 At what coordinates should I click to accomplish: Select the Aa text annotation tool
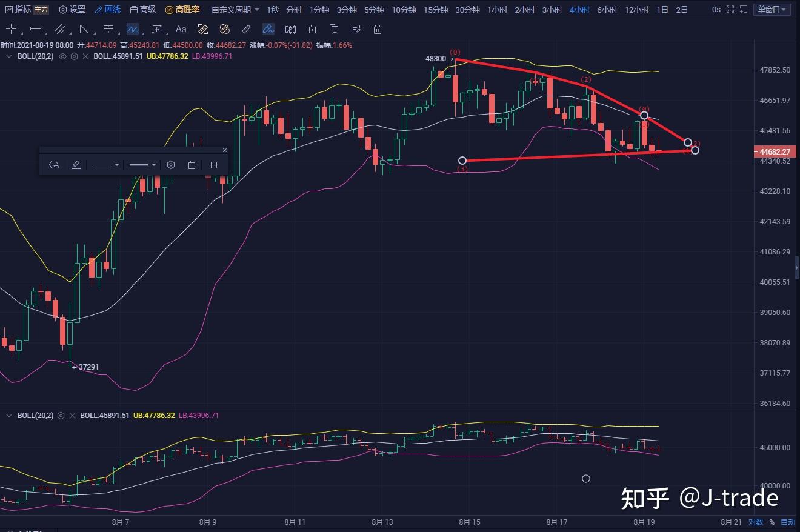(181, 29)
